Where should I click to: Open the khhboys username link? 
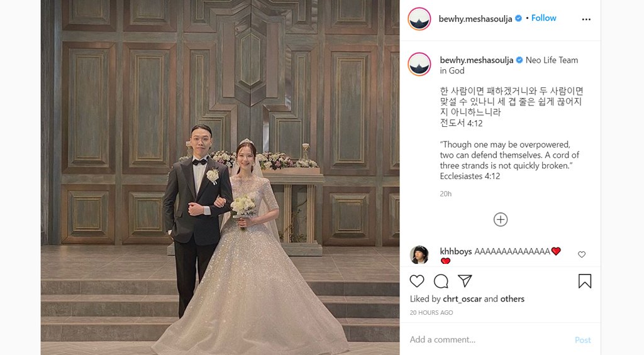click(455, 251)
